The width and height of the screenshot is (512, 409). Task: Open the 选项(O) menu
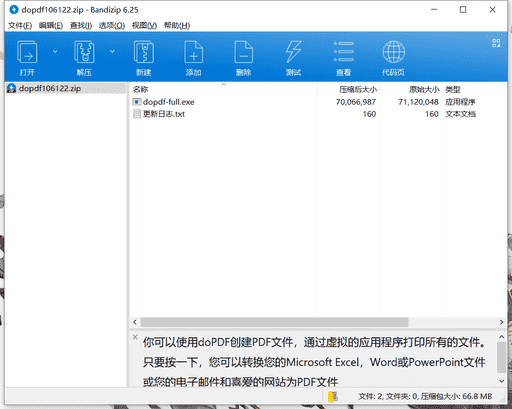pos(112,26)
